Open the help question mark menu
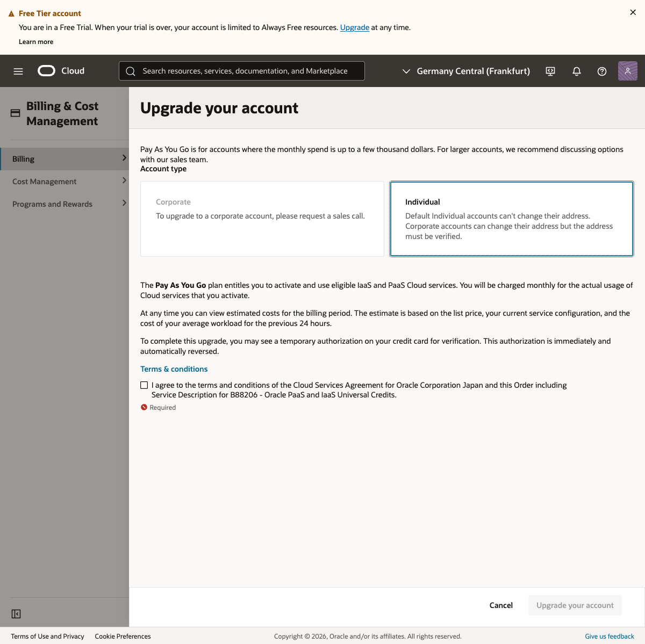This screenshot has width=645, height=644. [602, 71]
